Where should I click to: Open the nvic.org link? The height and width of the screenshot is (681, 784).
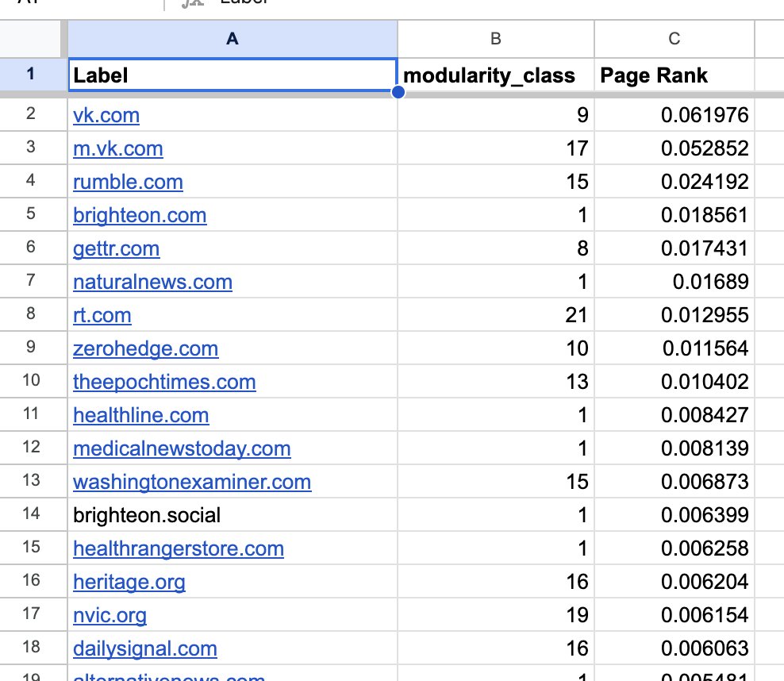click(110, 615)
